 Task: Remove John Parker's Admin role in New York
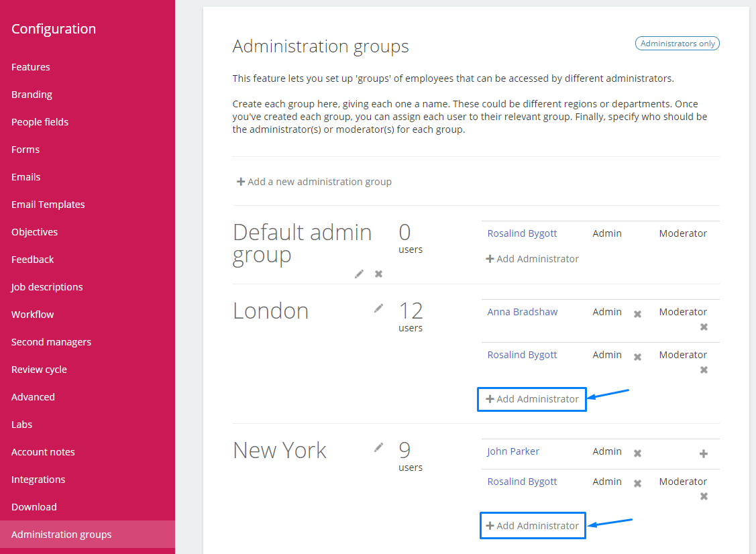(x=637, y=453)
